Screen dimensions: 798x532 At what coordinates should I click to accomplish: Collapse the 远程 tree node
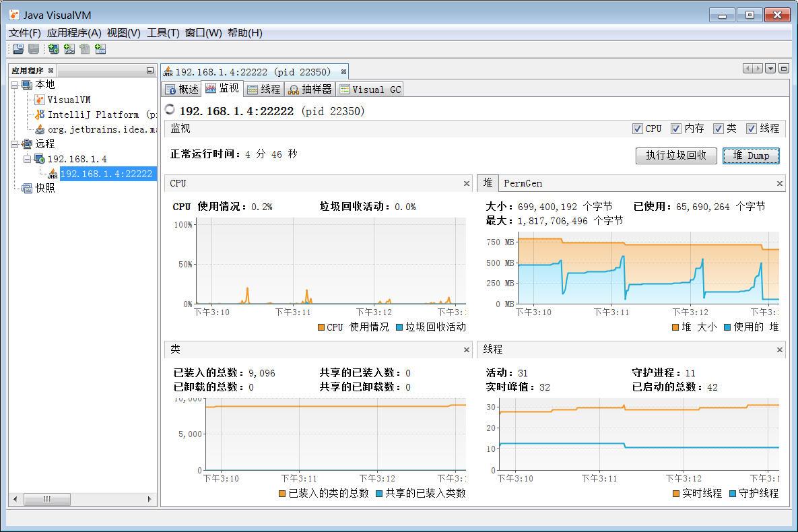[x=15, y=144]
